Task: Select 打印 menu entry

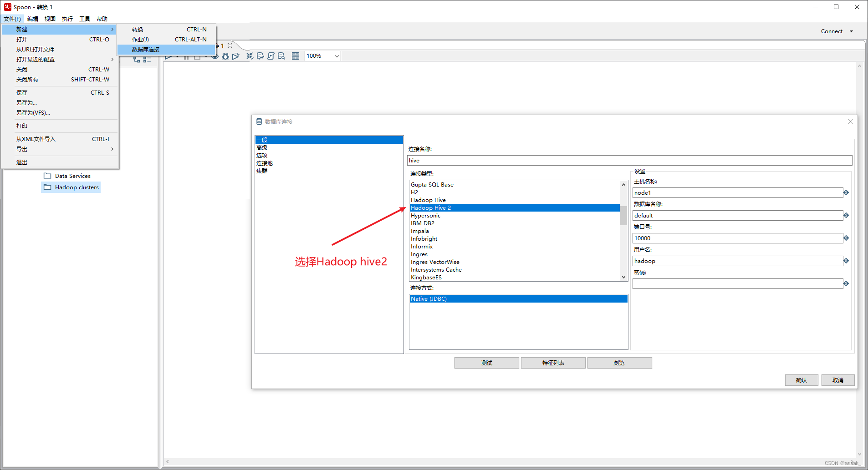Action: [x=60, y=126]
